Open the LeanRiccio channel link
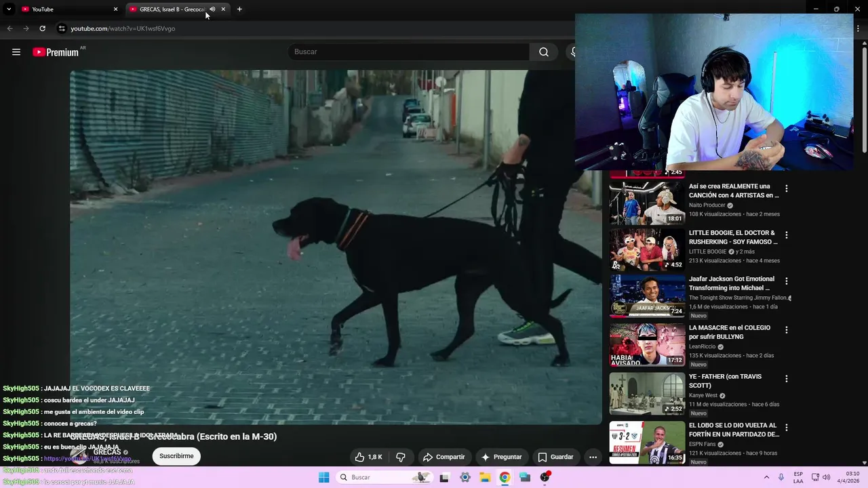 (703, 346)
